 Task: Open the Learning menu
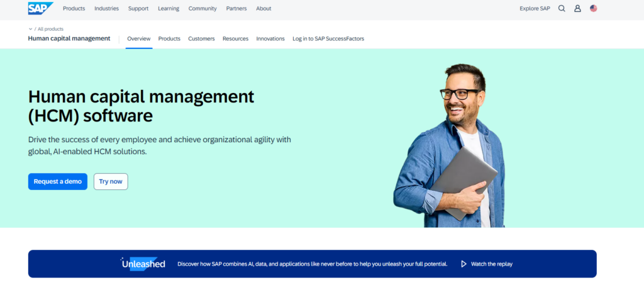[x=169, y=9]
